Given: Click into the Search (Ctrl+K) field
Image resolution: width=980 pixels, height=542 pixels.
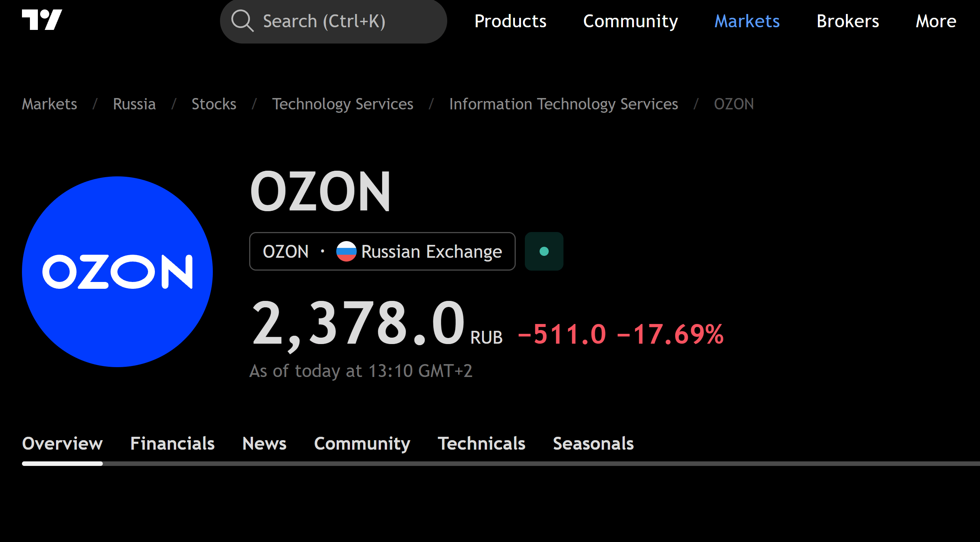Looking at the screenshot, I should click(333, 21).
